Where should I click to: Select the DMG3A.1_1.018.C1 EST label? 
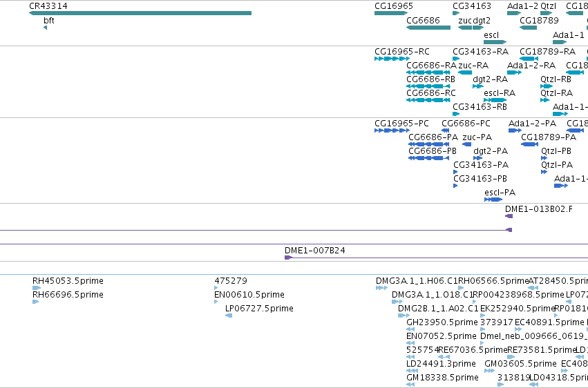point(433,295)
